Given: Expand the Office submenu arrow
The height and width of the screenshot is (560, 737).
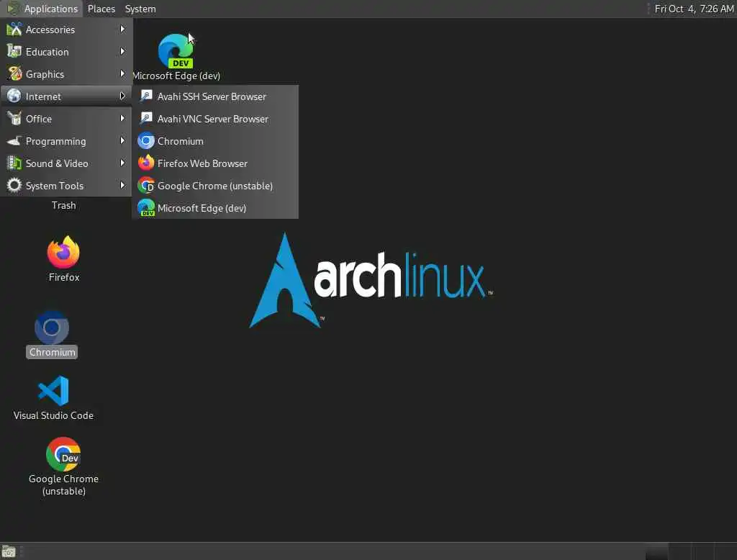Looking at the screenshot, I should (122, 118).
